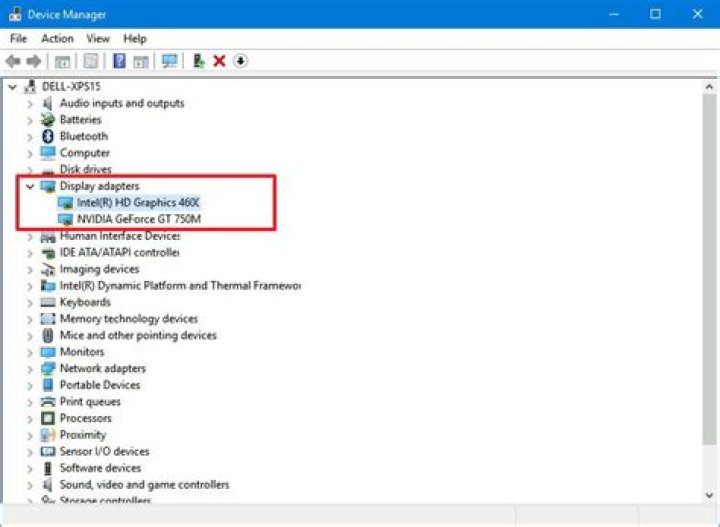
Task: Select Memory technology devices row
Action: pyautogui.click(x=129, y=319)
